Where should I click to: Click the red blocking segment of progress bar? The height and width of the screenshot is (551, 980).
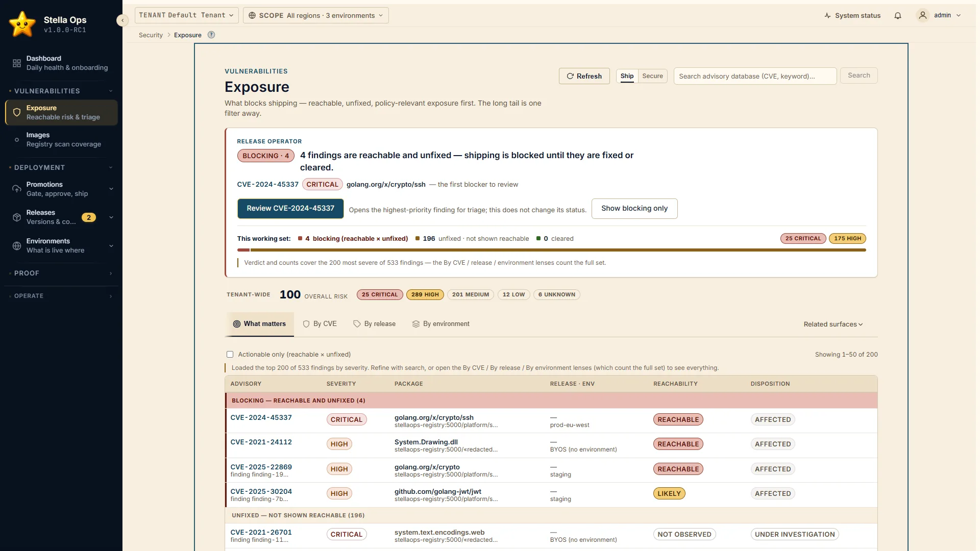click(243, 250)
